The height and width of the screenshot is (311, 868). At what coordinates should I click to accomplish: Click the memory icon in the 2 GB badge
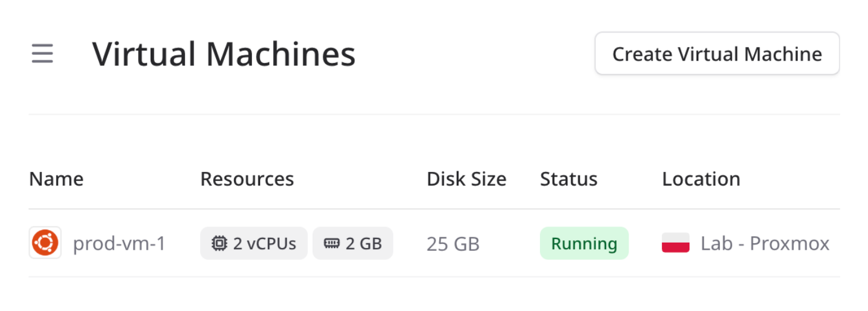(331, 243)
